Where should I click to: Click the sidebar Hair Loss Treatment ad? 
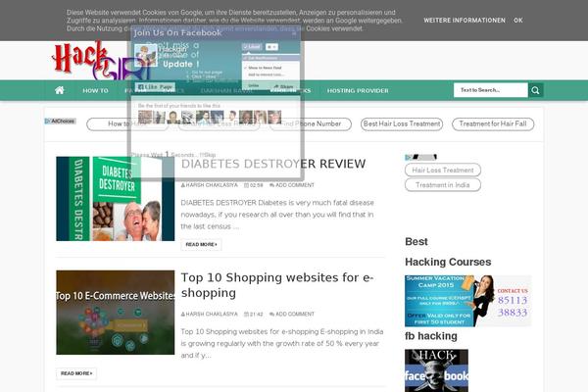tap(443, 171)
